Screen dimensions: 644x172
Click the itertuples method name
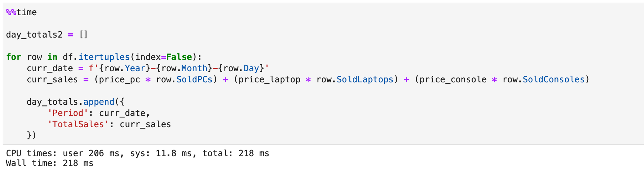tap(104, 57)
